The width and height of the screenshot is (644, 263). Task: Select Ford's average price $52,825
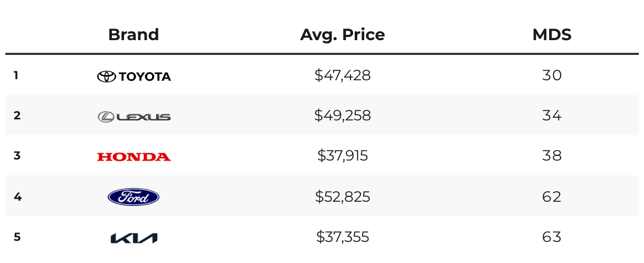[343, 197]
